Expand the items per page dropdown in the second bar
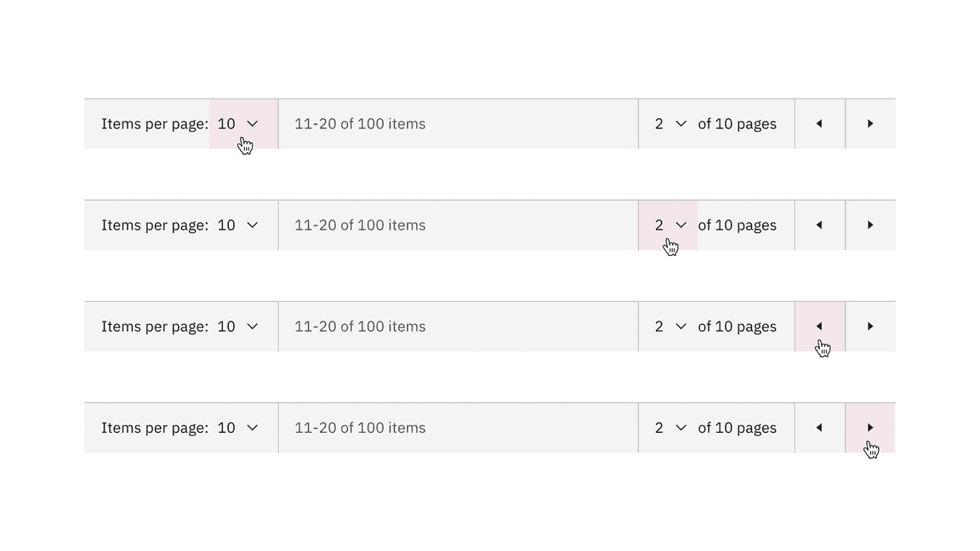Screen dimensions: 980x551 click(239, 224)
